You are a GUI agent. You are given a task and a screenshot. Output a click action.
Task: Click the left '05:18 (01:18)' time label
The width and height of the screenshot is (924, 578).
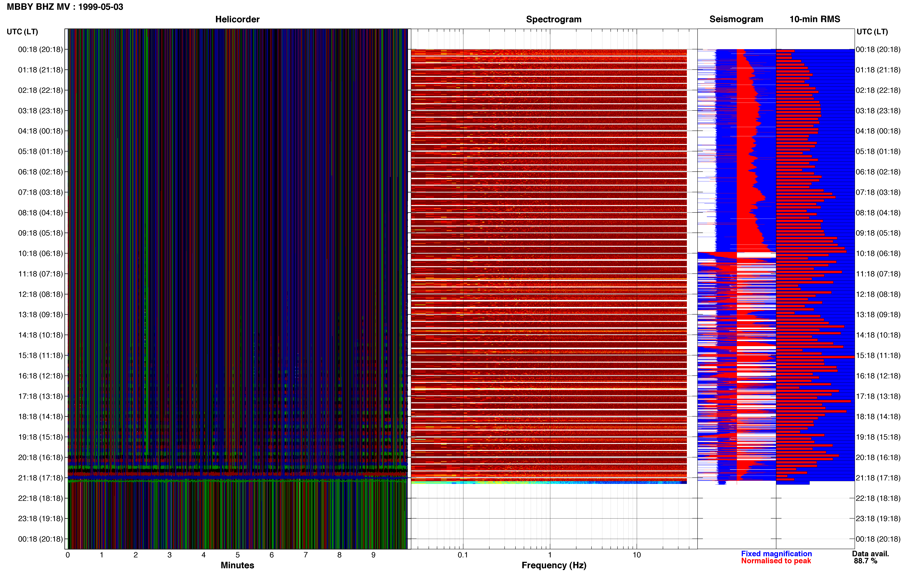(41, 151)
